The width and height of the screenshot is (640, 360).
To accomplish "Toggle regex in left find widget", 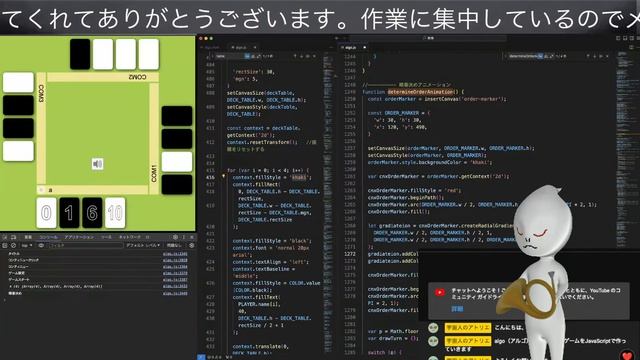I will click(x=258, y=56).
